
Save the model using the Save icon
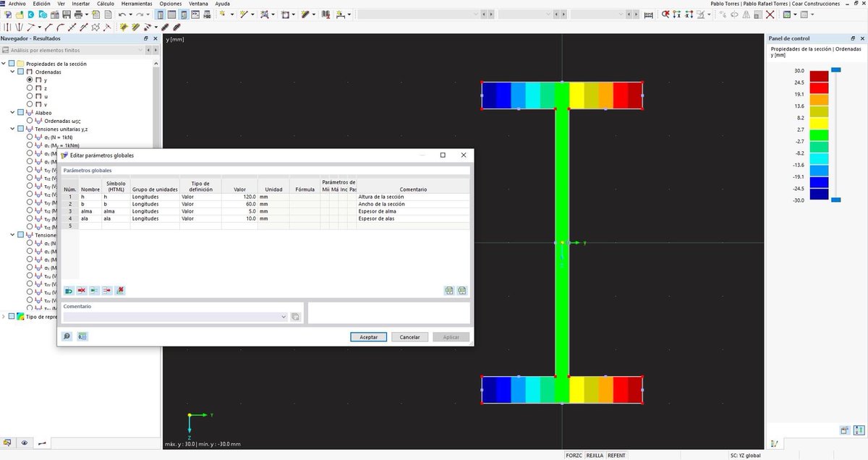[x=67, y=13]
